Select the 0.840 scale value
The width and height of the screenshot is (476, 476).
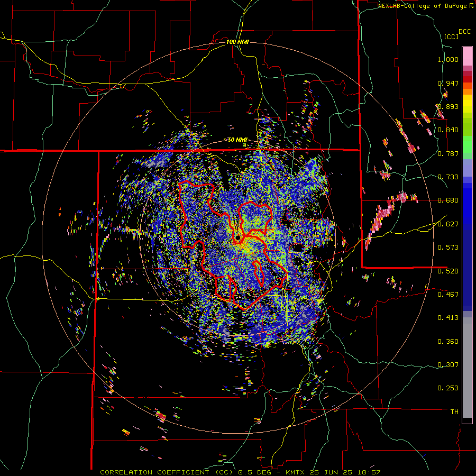tap(448, 130)
